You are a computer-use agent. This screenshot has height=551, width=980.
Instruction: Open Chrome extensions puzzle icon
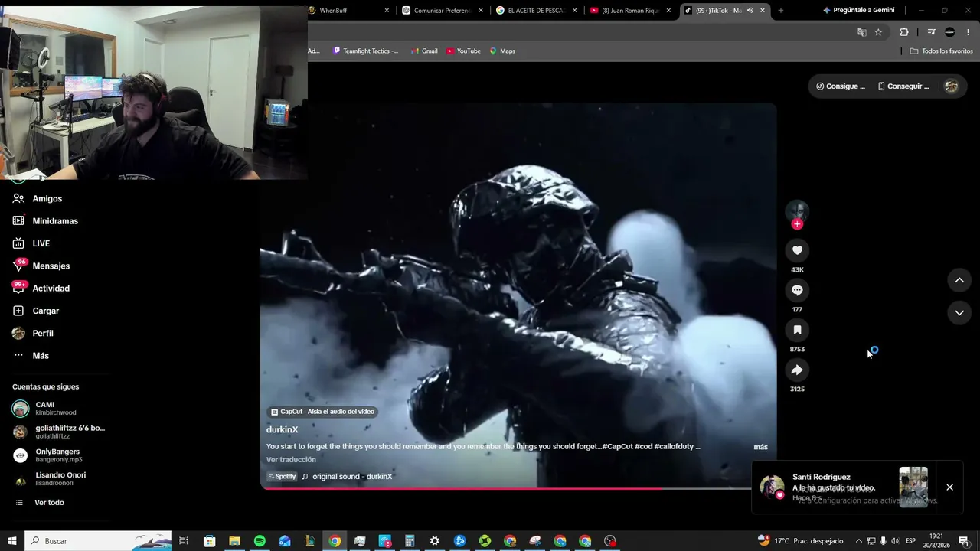click(904, 32)
